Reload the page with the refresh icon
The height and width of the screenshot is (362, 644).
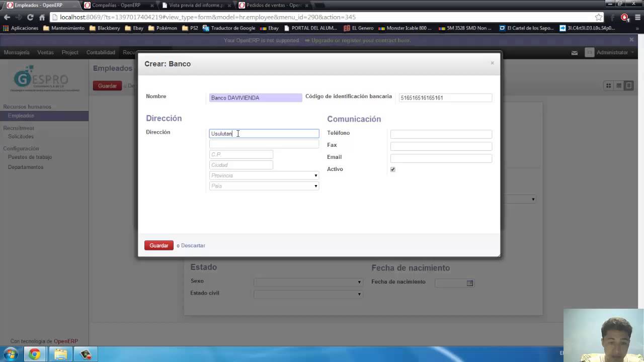coord(30,17)
